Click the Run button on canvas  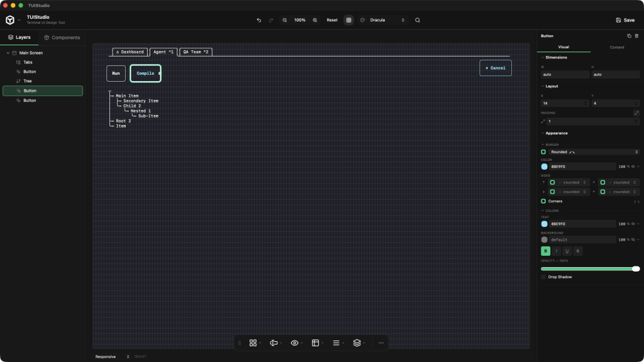click(x=116, y=74)
